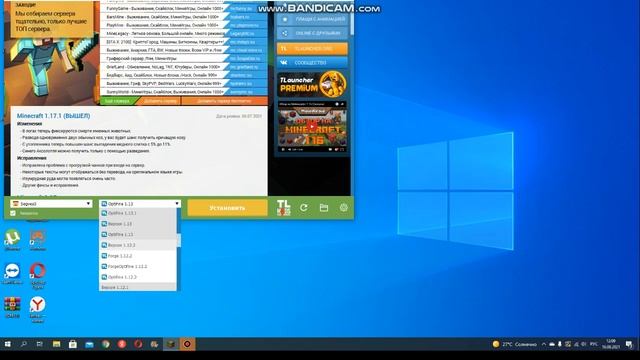The image size is (640, 360).
Task: Open the Плащи с анимацией button
Action: [312, 19]
